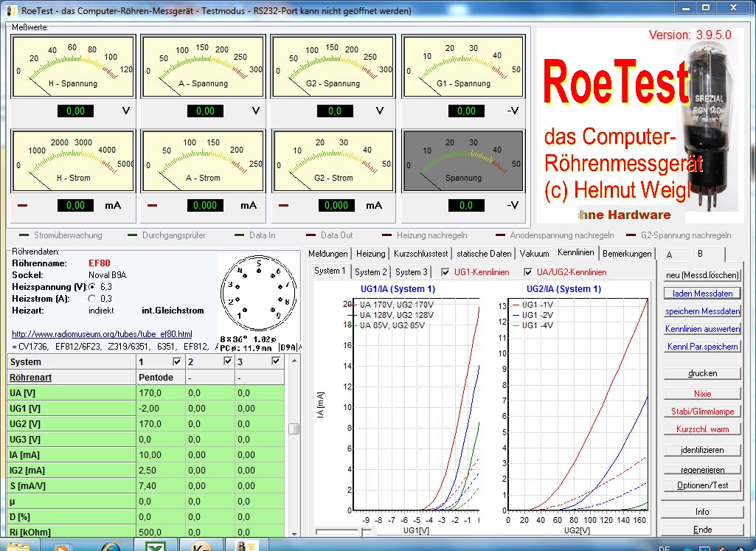The width and height of the screenshot is (756, 551).
Task: Click the H - Spannung analog gauge
Action: click(73, 66)
